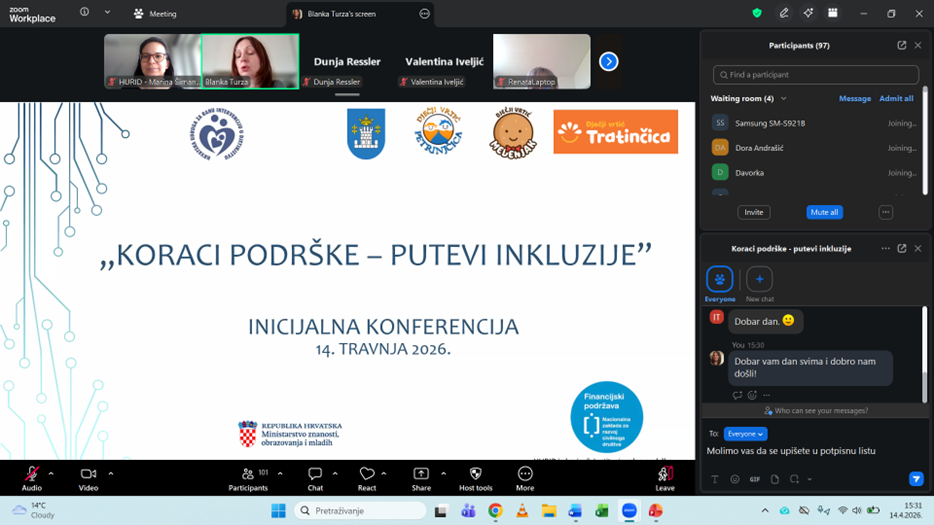Toggle camera using the Video button
The image size is (934, 525).
[x=88, y=474]
